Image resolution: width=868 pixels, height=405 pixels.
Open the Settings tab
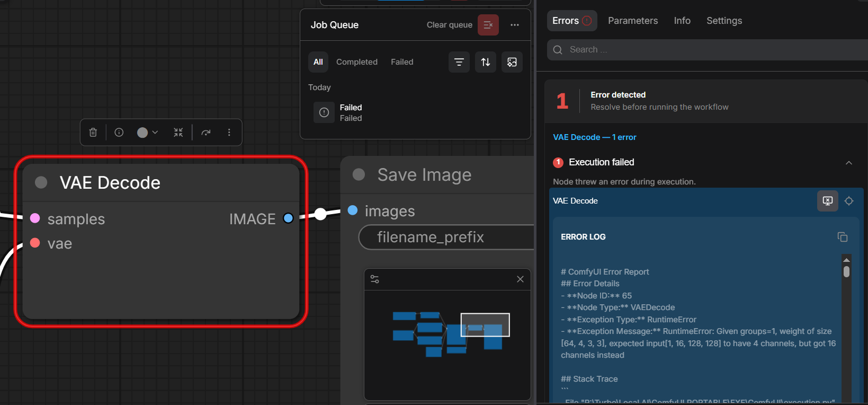(x=724, y=21)
